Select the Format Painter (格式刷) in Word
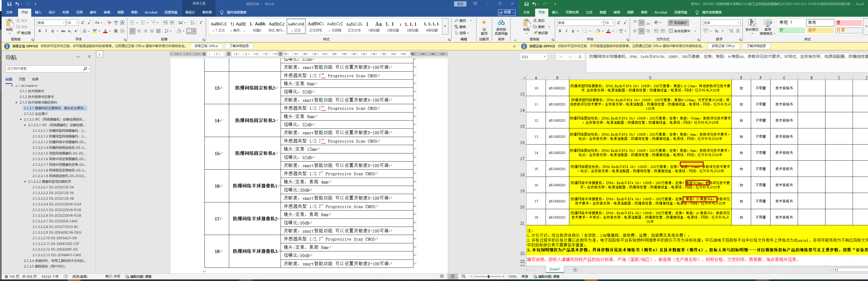This screenshot has width=868, height=281. pos(24,33)
